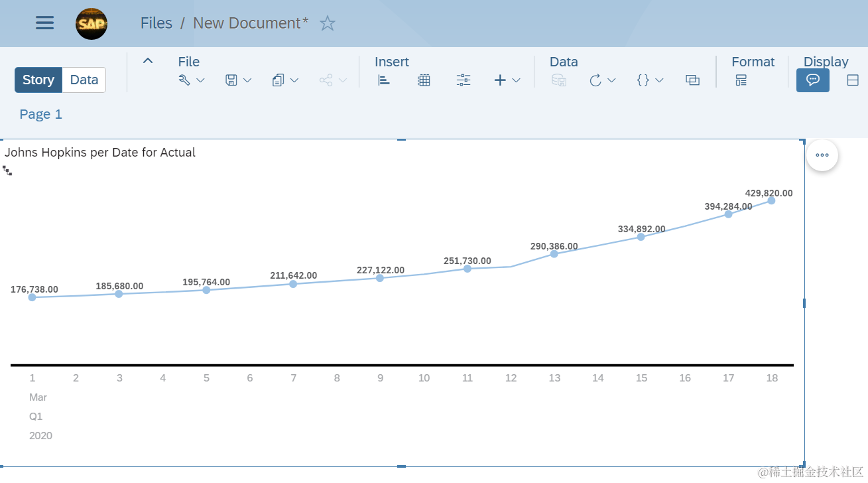Screen dimensions: 868x483
Task: Expand the Share dropdown arrow
Action: point(342,80)
